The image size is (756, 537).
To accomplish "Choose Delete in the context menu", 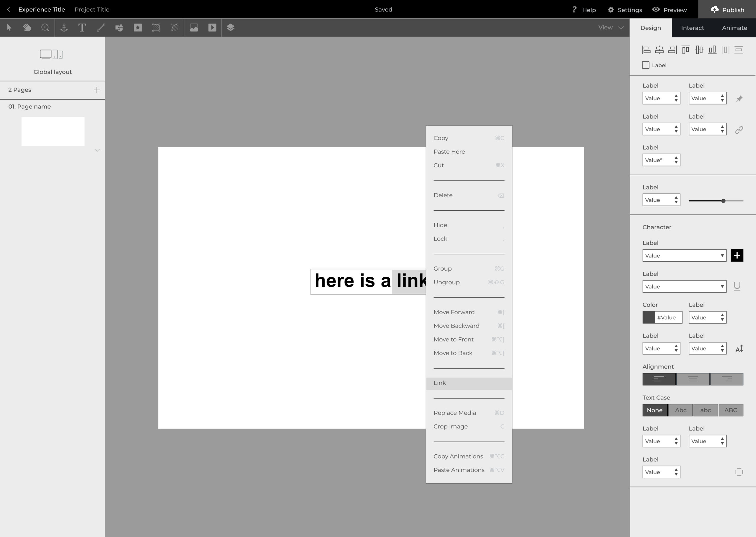I will 469,195.
